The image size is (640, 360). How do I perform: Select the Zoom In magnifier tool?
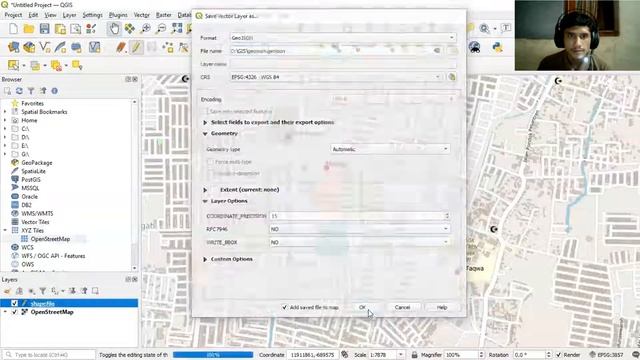[145, 29]
